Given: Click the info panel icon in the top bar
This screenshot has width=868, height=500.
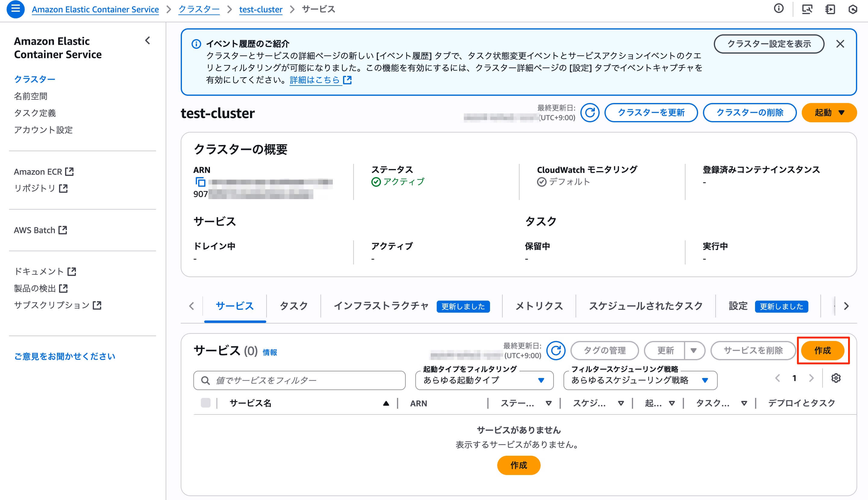Looking at the screenshot, I should coord(778,9).
